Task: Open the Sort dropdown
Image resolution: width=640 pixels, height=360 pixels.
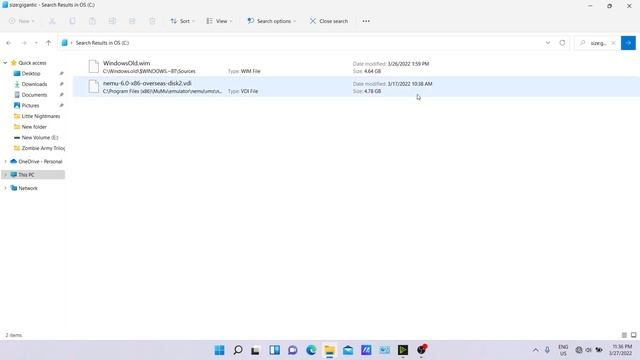Action: (x=182, y=21)
